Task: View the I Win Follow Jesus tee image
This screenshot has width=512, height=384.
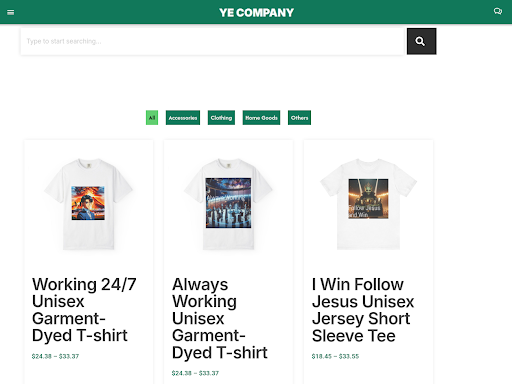Action: 368,204
